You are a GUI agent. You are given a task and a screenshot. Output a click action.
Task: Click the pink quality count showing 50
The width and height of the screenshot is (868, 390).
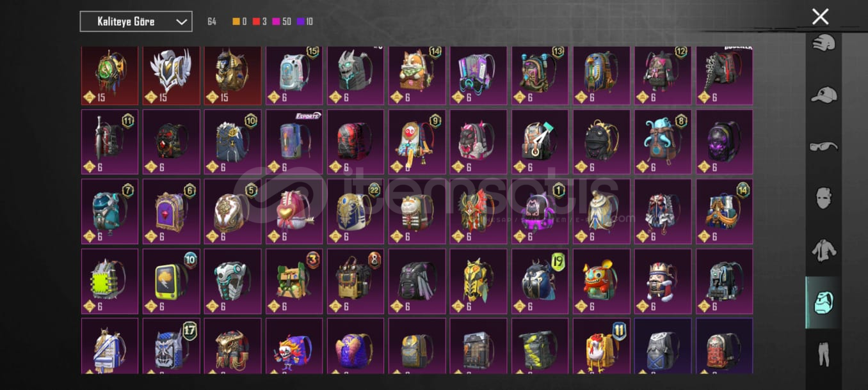click(282, 22)
